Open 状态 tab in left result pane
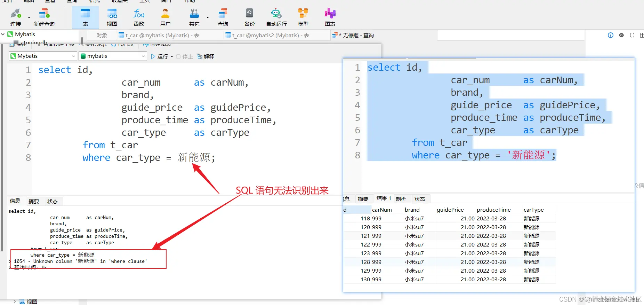 (x=53, y=201)
